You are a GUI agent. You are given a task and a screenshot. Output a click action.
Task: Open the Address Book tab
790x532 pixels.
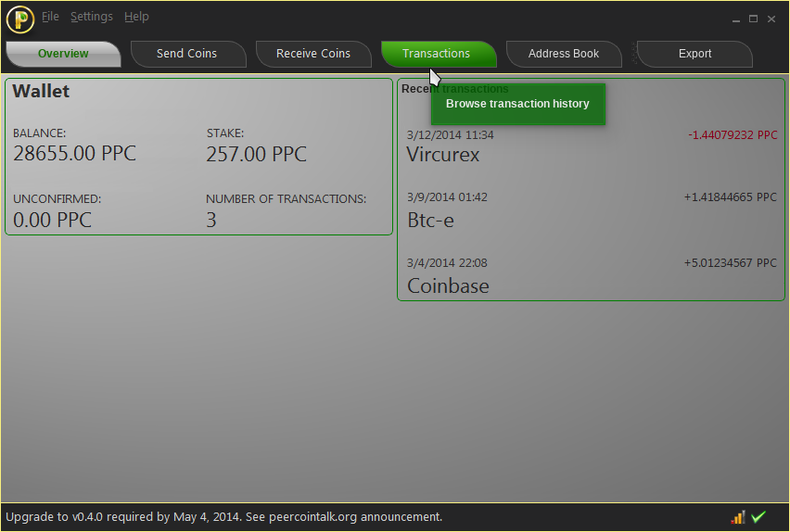(x=564, y=54)
